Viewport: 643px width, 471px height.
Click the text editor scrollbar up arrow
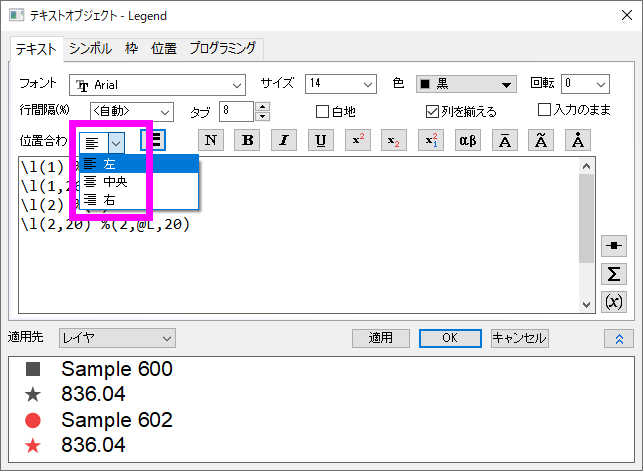click(586, 166)
